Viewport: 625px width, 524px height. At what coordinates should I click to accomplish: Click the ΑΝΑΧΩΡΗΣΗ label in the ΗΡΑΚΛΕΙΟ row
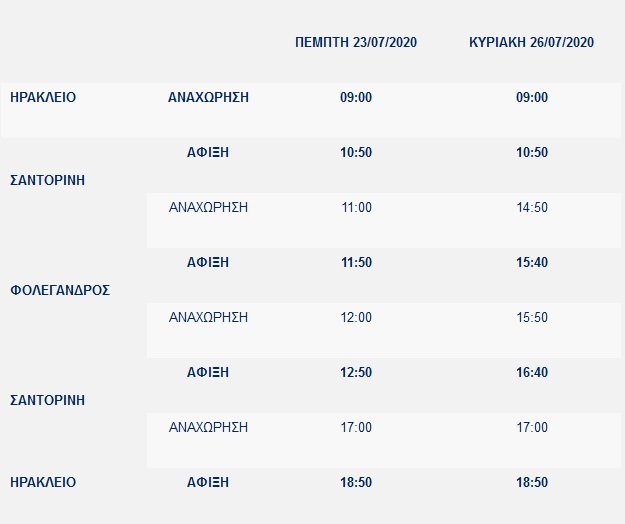coord(208,98)
